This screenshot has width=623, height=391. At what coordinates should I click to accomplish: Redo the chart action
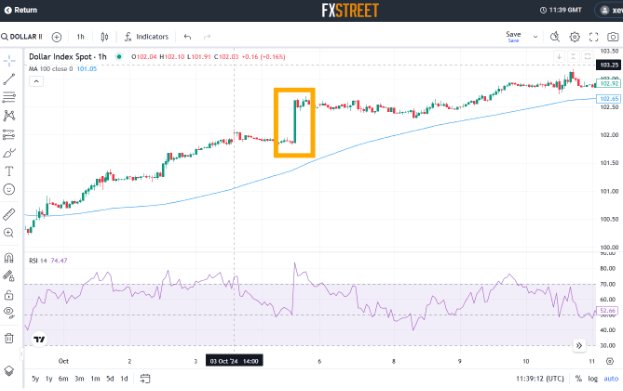207,37
